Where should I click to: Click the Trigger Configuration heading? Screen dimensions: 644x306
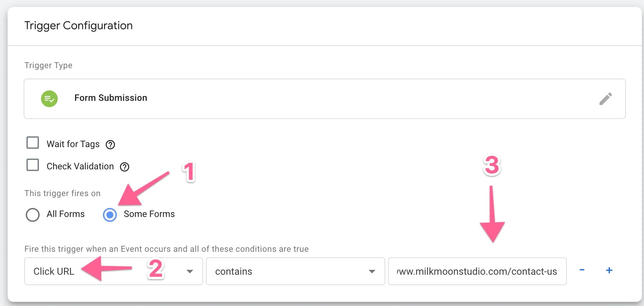click(78, 25)
